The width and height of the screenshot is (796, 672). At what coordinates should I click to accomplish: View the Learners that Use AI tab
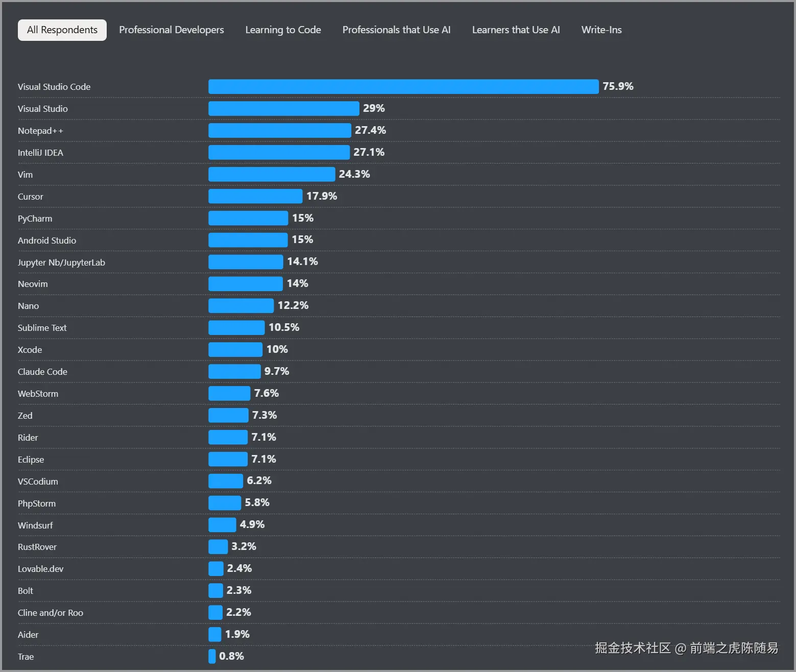pyautogui.click(x=516, y=30)
